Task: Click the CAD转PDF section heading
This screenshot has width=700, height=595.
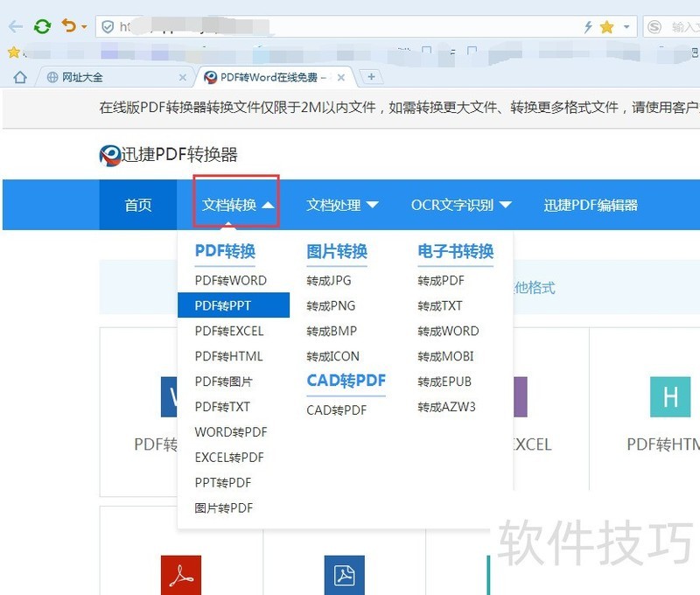Action: click(x=346, y=381)
